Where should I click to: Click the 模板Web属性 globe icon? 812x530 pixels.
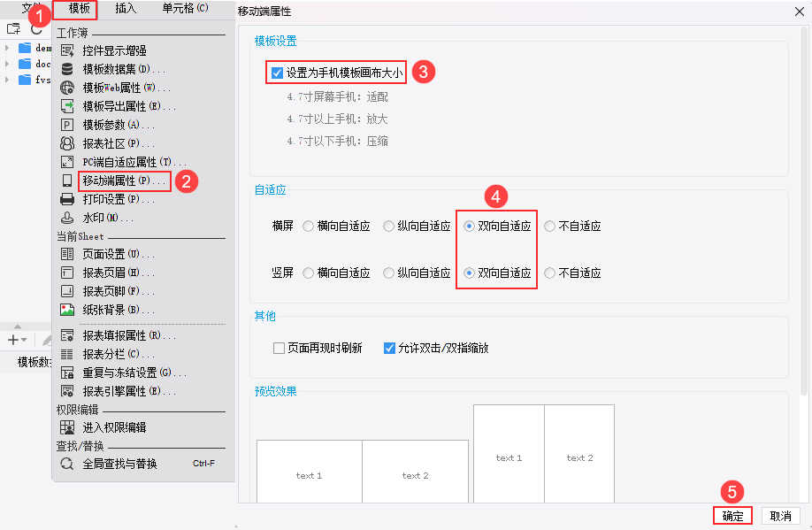point(67,88)
